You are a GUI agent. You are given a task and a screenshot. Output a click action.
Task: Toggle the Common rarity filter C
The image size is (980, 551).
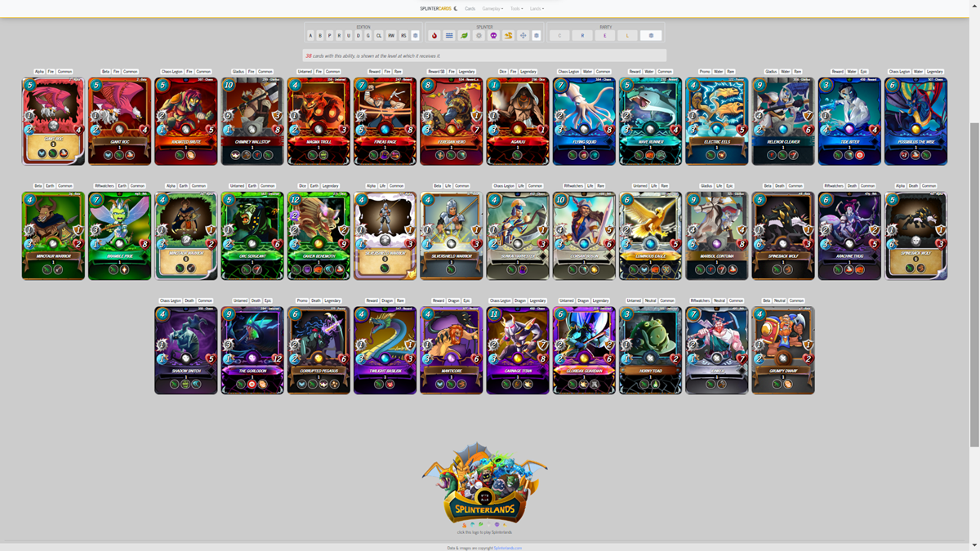pos(559,36)
